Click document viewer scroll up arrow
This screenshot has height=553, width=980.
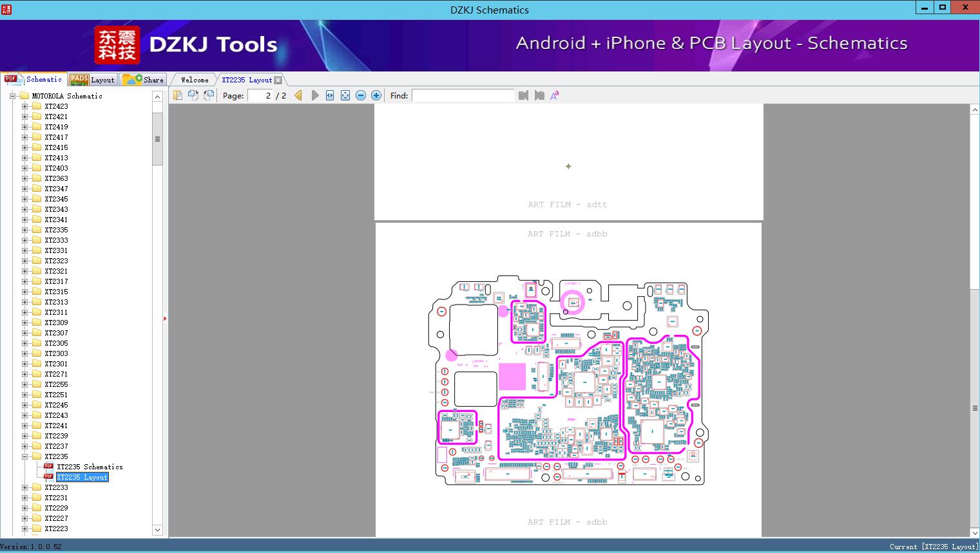975,110
